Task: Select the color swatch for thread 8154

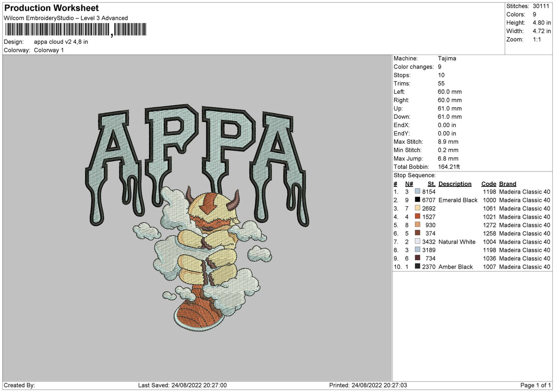Action: click(417, 192)
